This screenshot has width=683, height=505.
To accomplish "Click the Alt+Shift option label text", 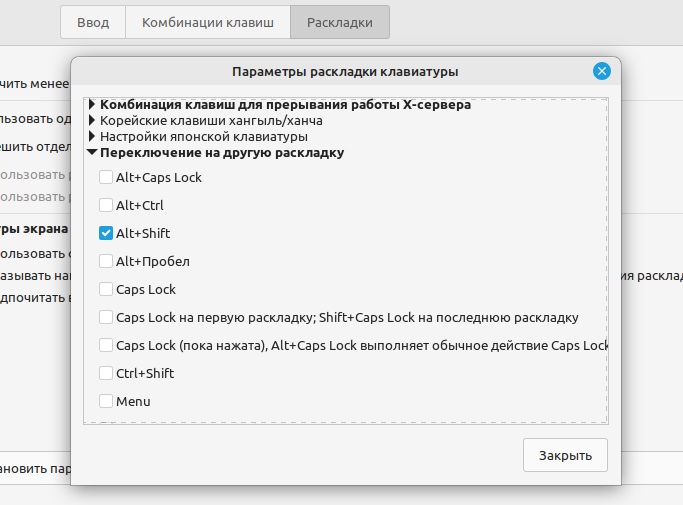I will tap(143, 233).
